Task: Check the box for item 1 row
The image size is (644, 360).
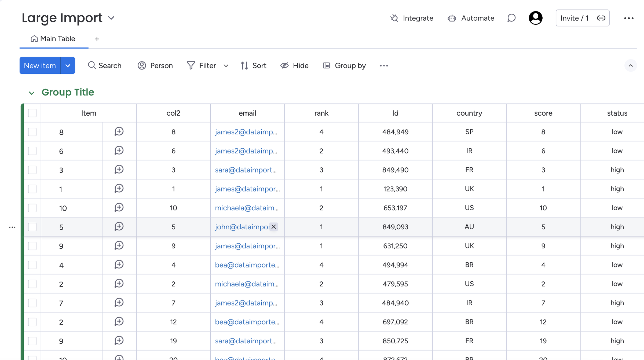Action: coord(32,189)
